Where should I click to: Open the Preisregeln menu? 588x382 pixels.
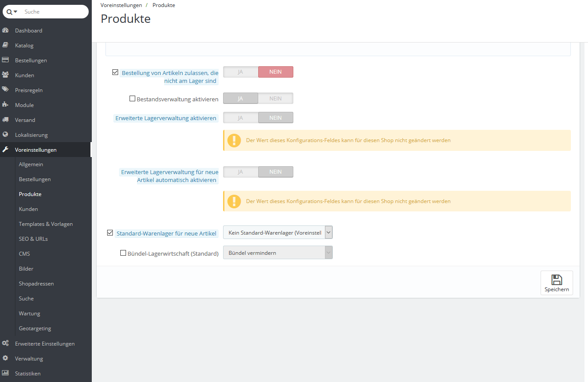(x=29, y=90)
